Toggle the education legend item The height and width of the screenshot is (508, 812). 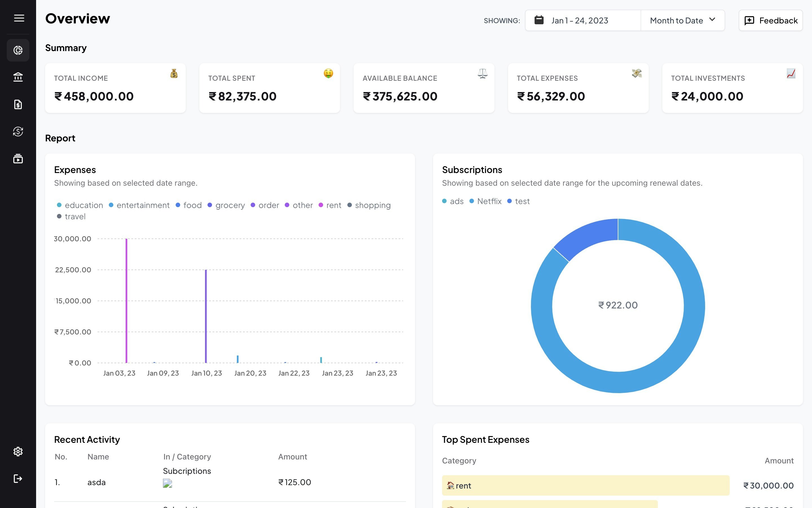tap(80, 205)
